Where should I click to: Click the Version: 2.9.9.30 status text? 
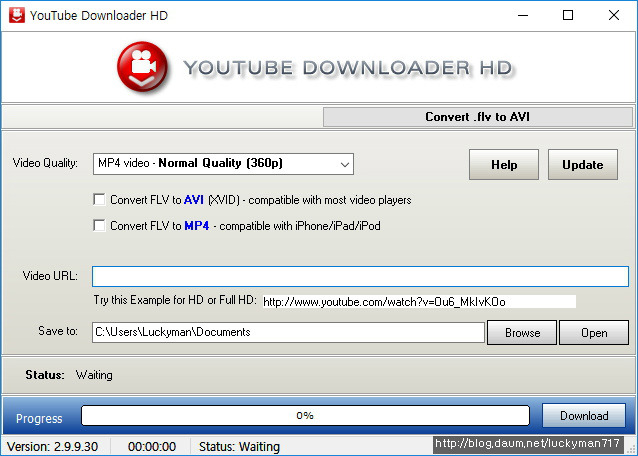pos(52,446)
